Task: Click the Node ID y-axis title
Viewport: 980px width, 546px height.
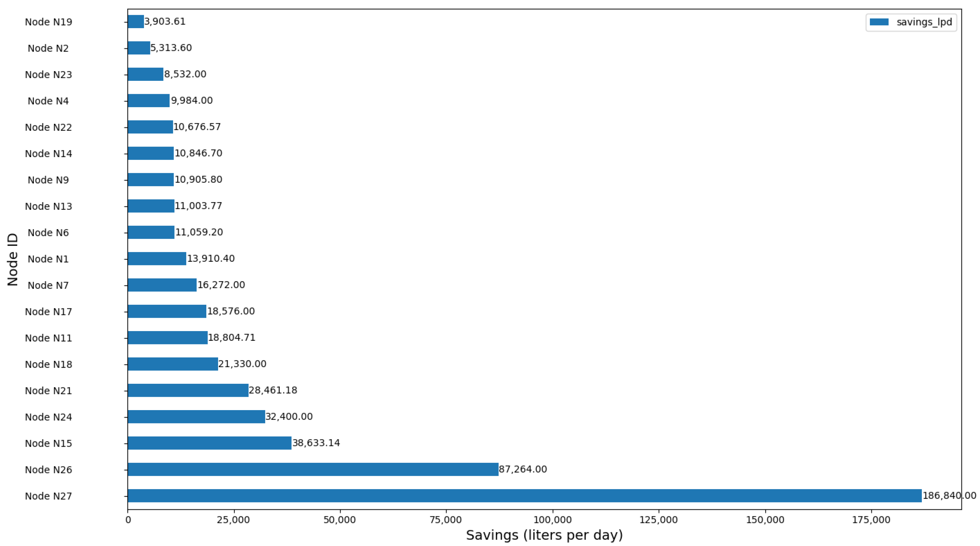Action: point(13,259)
